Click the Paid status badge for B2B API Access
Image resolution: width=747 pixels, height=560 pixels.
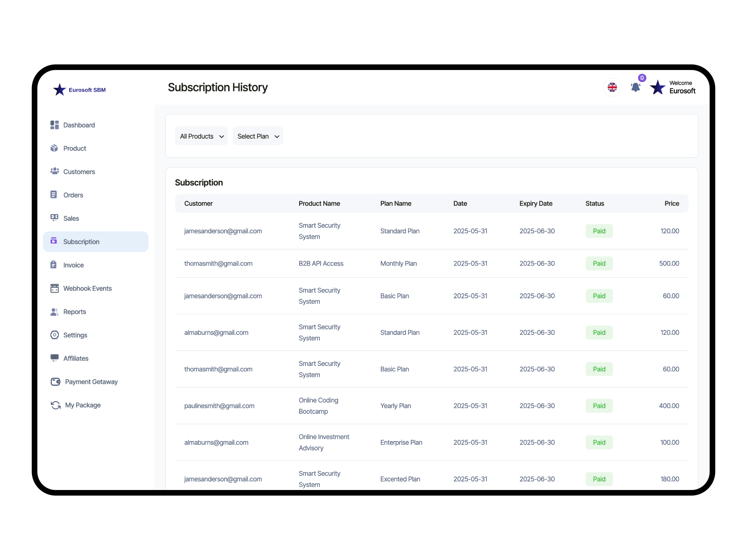599,263
